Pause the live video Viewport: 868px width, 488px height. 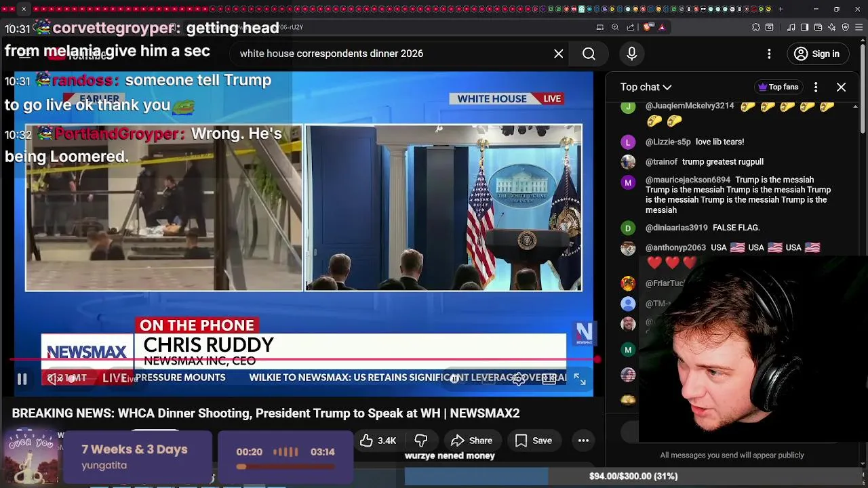[22, 380]
